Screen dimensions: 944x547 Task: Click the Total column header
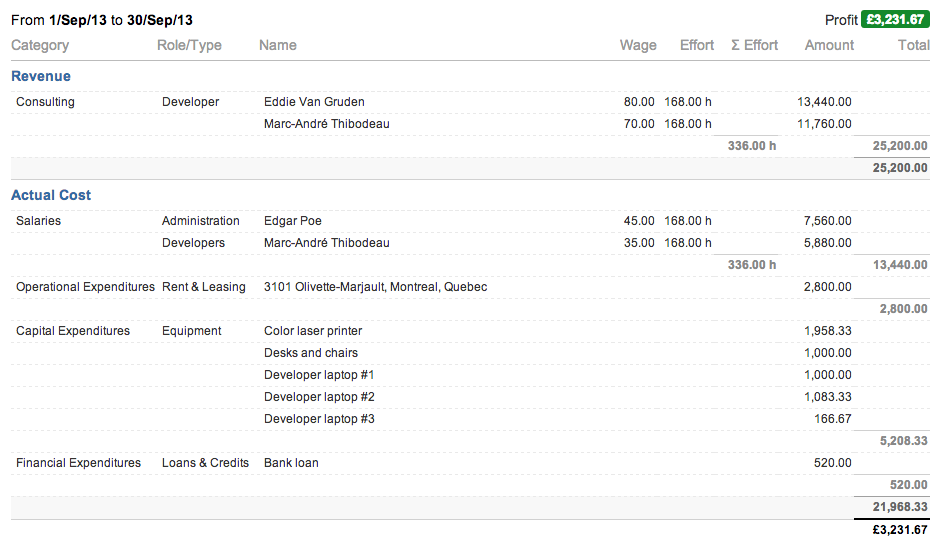913,45
